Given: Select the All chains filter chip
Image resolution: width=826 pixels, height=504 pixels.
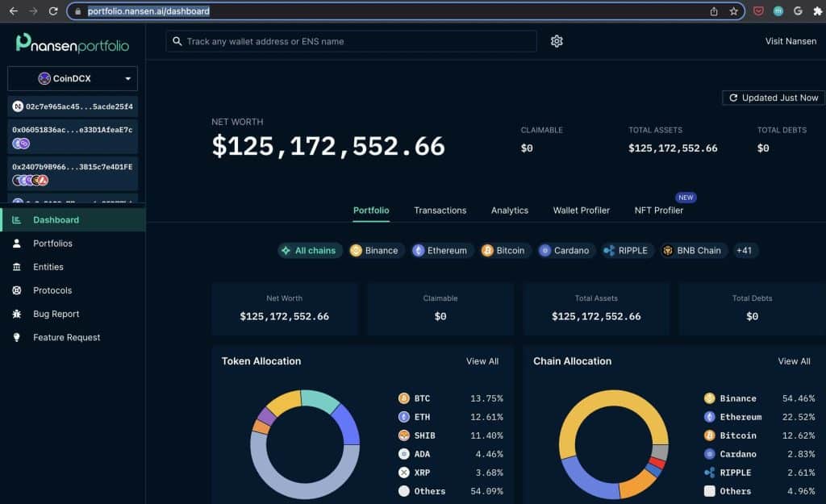Looking at the screenshot, I should click(310, 251).
